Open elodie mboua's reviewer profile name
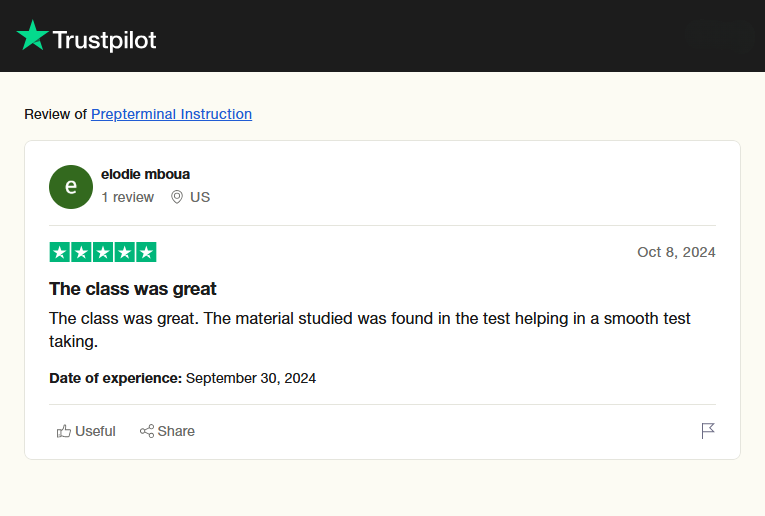Viewport: 765px width, 516px height. point(145,174)
